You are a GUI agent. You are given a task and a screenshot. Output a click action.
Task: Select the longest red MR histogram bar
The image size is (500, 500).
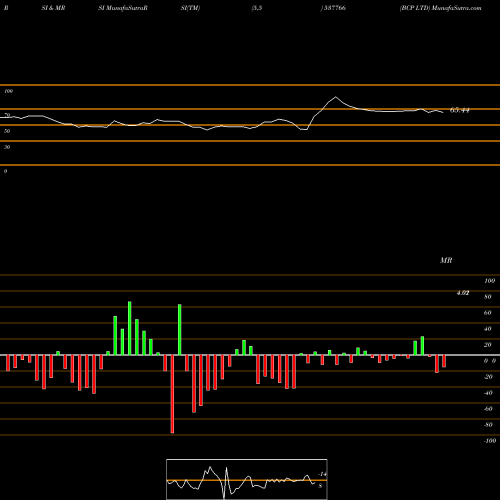(x=172, y=394)
